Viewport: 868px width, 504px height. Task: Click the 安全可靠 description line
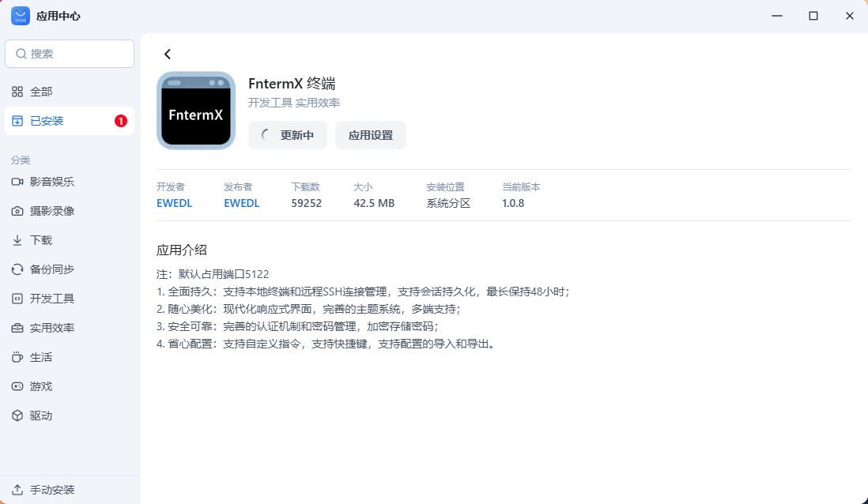click(x=298, y=326)
